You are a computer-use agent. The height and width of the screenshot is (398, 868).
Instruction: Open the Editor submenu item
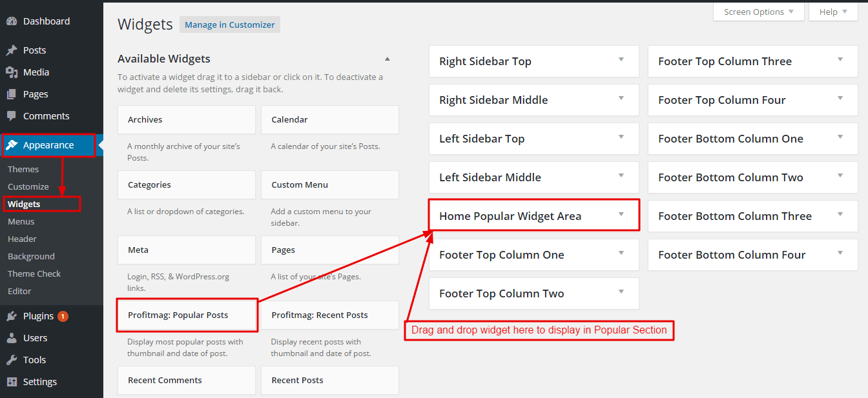point(19,291)
